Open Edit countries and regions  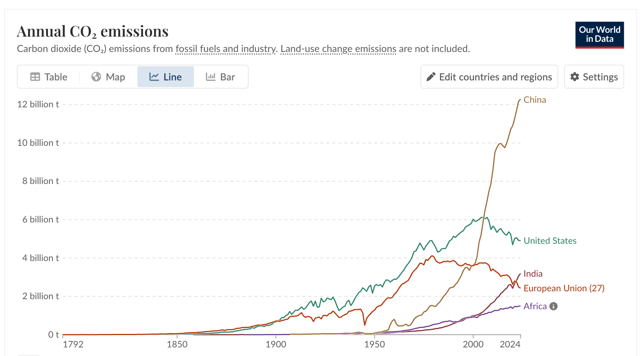click(x=489, y=77)
